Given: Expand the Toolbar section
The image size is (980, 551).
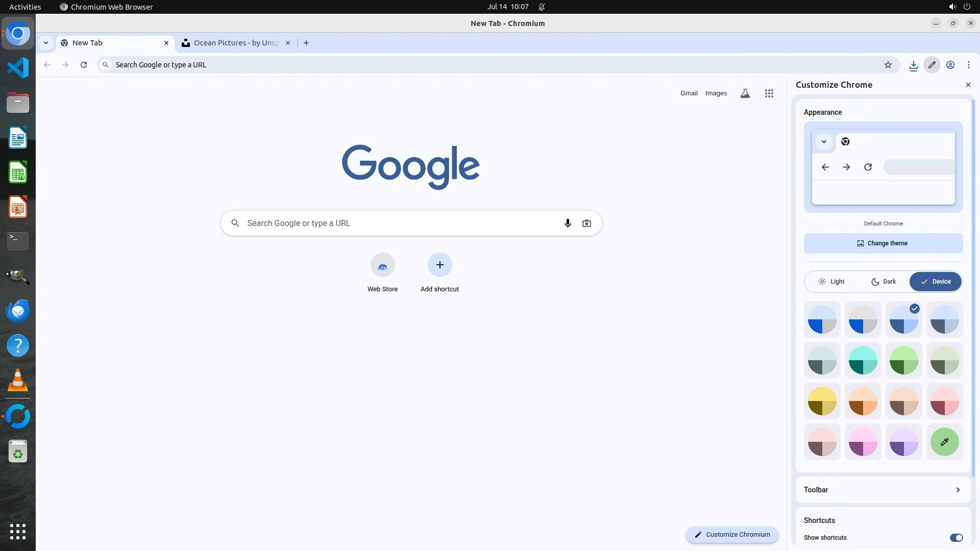Looking at the screenshot, I should point(883,490).
